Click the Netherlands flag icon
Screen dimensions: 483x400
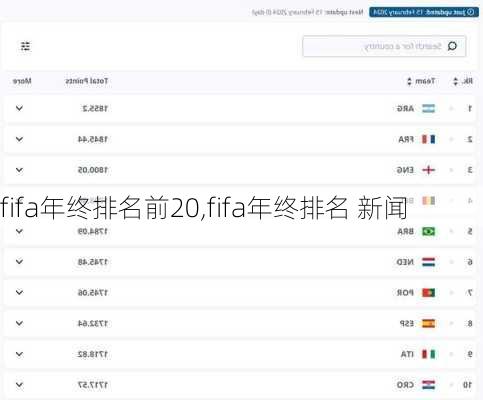[428, 262]
